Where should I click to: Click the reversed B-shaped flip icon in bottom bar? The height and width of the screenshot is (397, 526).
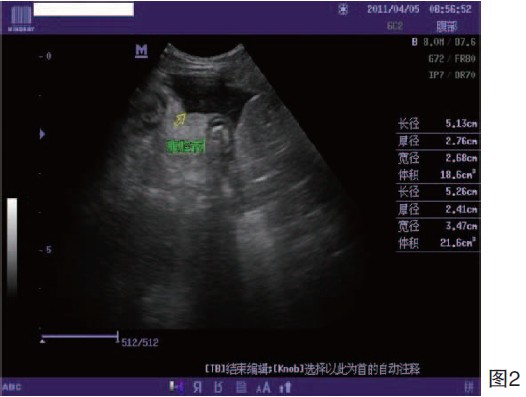218,387
